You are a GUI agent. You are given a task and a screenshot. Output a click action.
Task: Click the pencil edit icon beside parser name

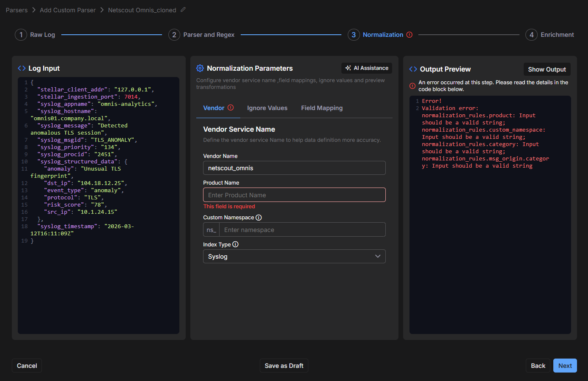point(183,10)
